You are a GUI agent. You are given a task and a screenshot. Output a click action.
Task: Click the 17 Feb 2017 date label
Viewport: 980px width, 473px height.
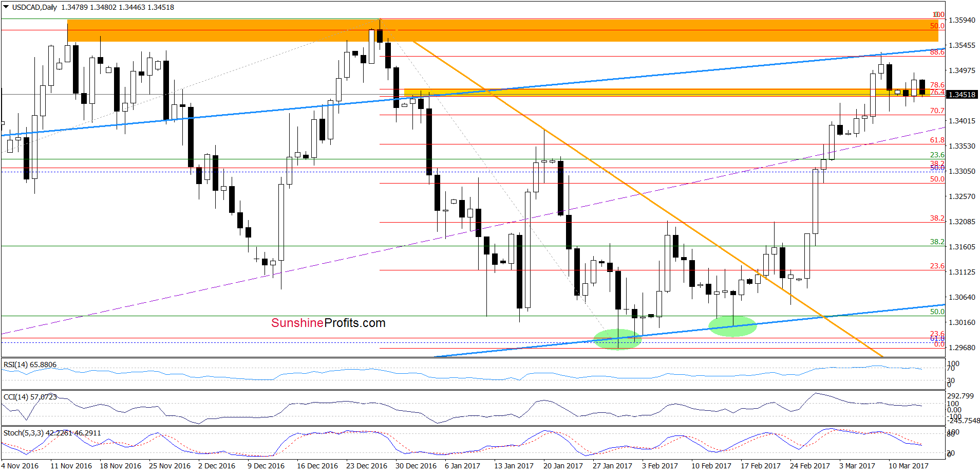click(761, 466)
